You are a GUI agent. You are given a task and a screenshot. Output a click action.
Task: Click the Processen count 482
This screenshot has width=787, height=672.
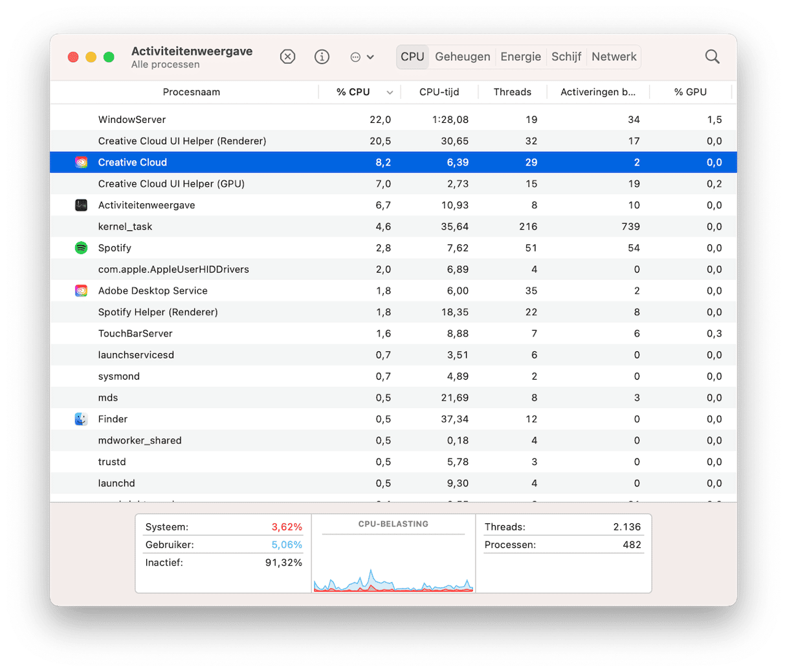(x=632, y=545)
